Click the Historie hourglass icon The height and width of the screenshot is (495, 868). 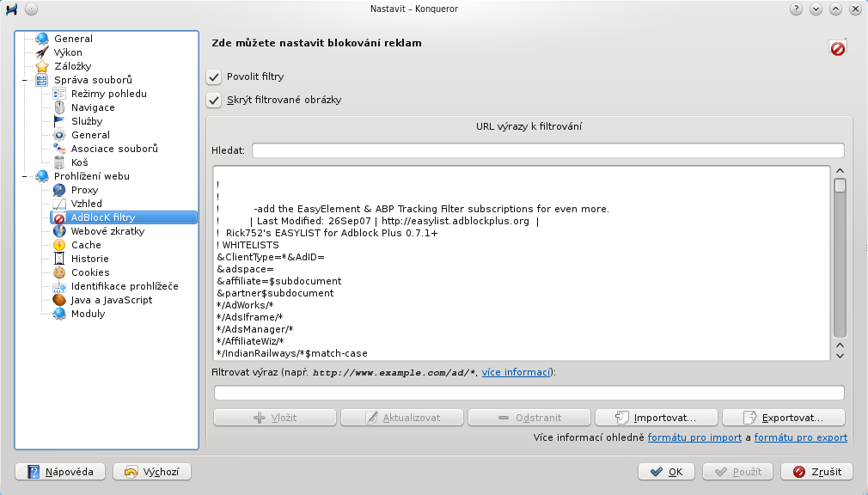point(59,259)
